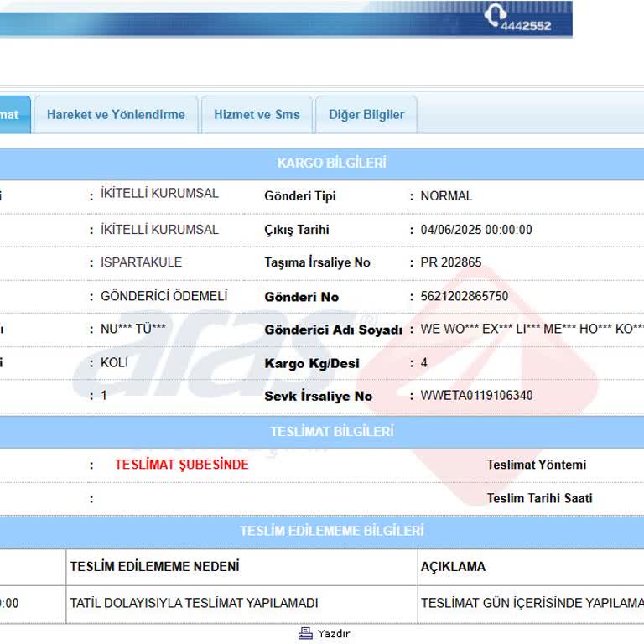The width and height of the screenshot is (644, 644).
Task: Click TESLİMAT GÜN İÇERİSİNDE YAPILAMA description cell
Action: (x=531, y=604)
